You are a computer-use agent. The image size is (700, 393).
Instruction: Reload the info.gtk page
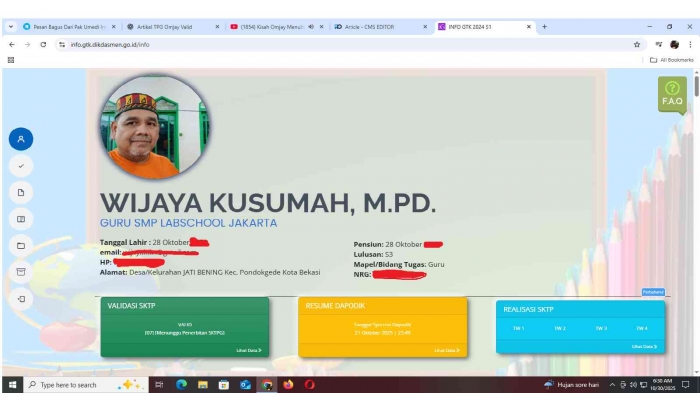43,45
